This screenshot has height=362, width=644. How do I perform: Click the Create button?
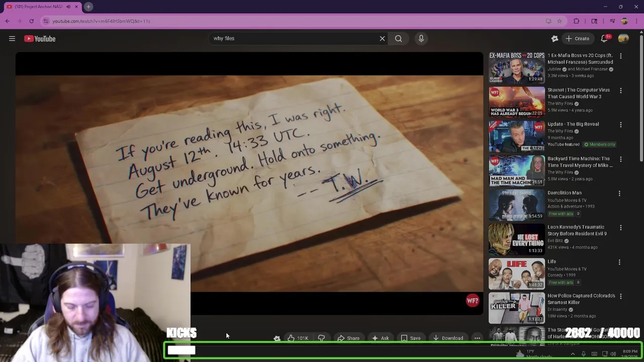click(x=577, y=39)
